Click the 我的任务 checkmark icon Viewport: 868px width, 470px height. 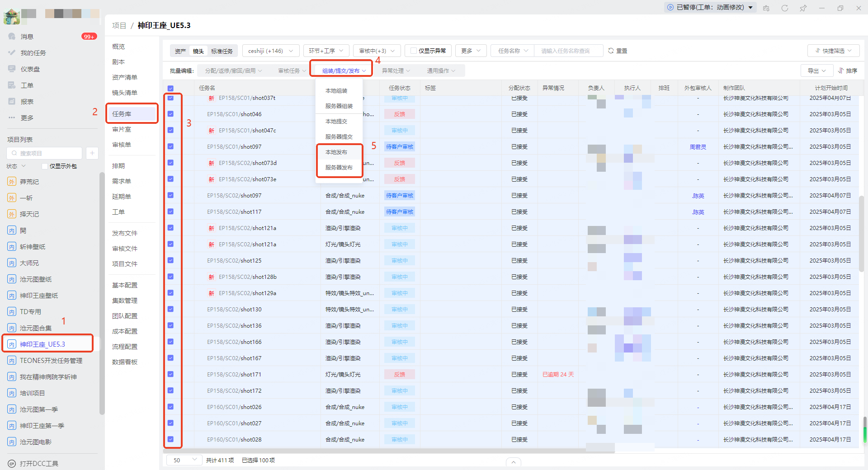point(12,53)
